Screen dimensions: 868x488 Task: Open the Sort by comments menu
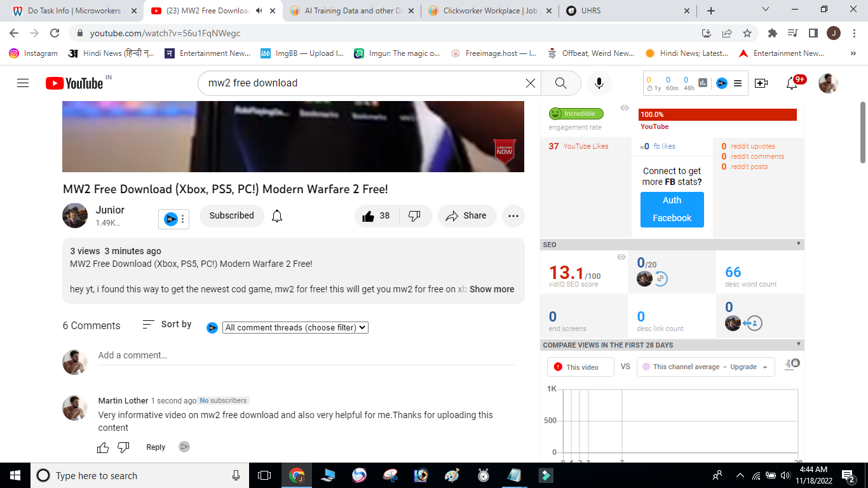(166, 325)
